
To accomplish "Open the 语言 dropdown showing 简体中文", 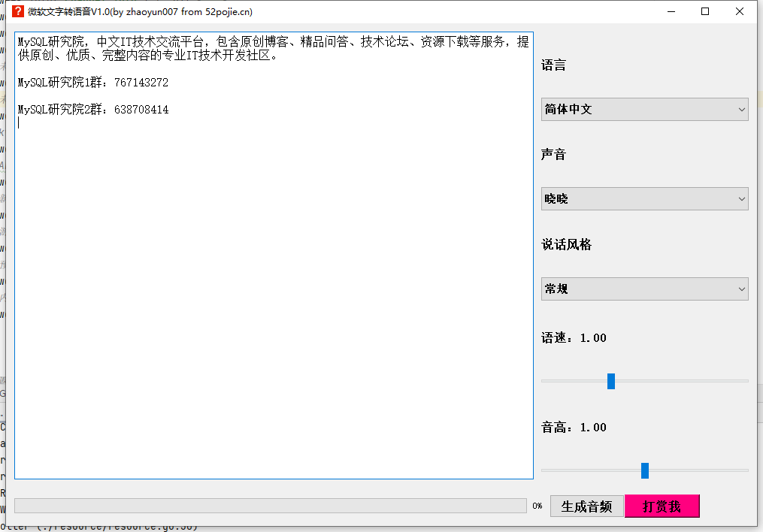I will (x=644, y=110).
